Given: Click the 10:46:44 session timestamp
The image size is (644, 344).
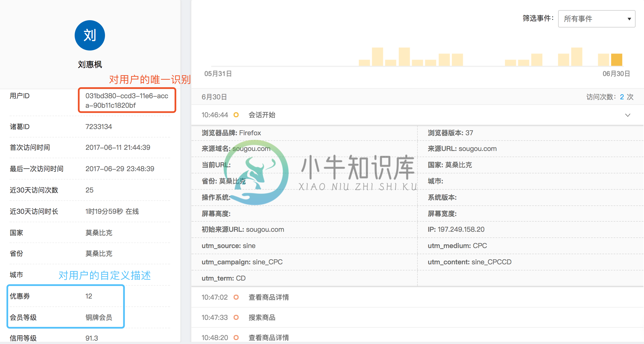Looking at the screenshot, I should click(215, 115).
